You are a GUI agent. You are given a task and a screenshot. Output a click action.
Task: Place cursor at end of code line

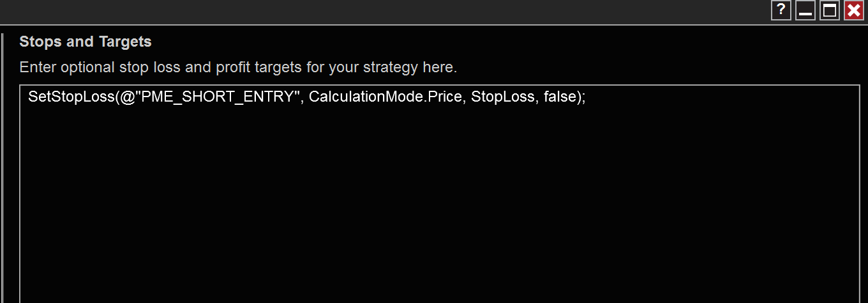587,98
